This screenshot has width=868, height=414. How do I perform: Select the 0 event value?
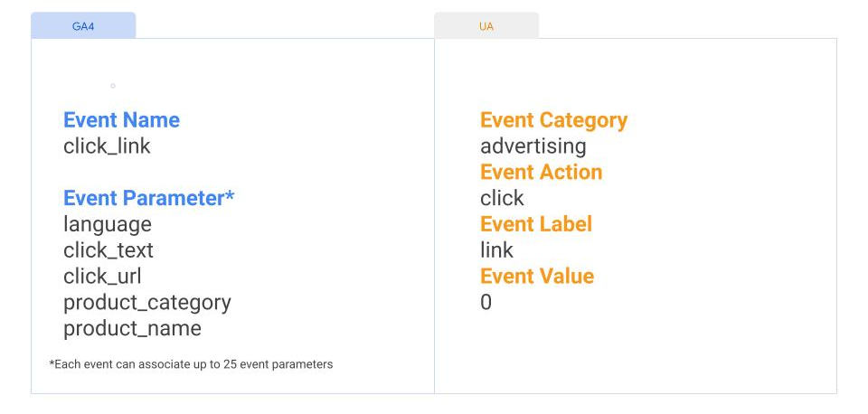(x=486, y=303)
